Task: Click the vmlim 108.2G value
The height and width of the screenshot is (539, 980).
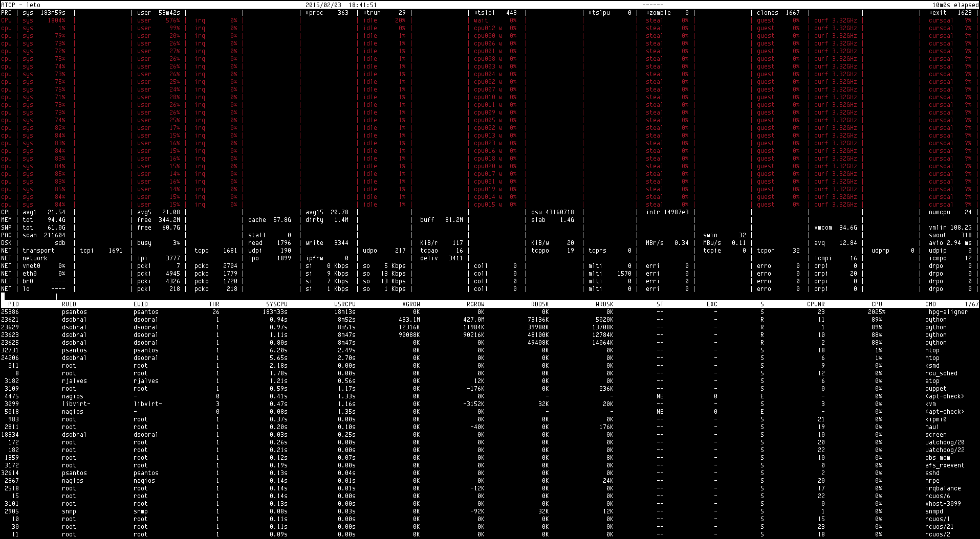Action: [x=950, y=228]
